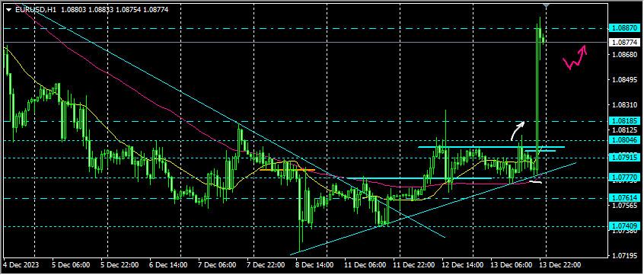Select the white curved arrow drawing
The width and height of the screenshot is (644, 275).
[x=518, y=130]
